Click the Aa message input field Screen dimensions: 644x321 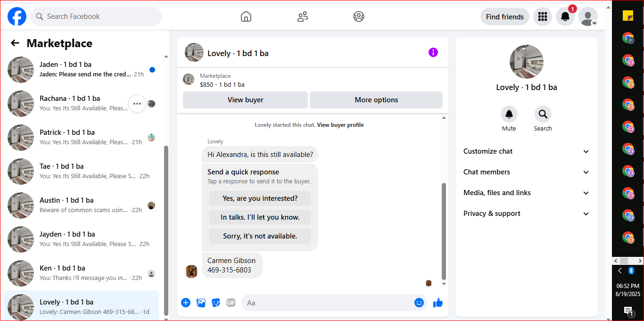(x=326, y=303)
